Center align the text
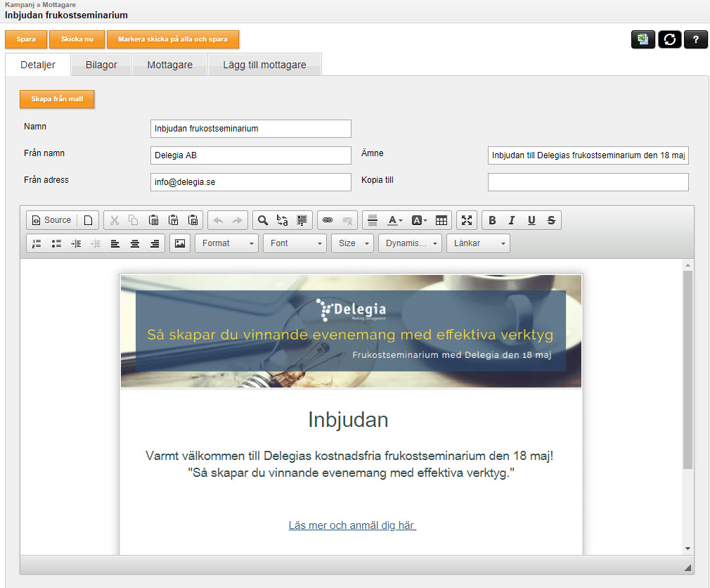The height and width of the screenshot is (588, 710). pyautogui.click(x=135, y=243)
